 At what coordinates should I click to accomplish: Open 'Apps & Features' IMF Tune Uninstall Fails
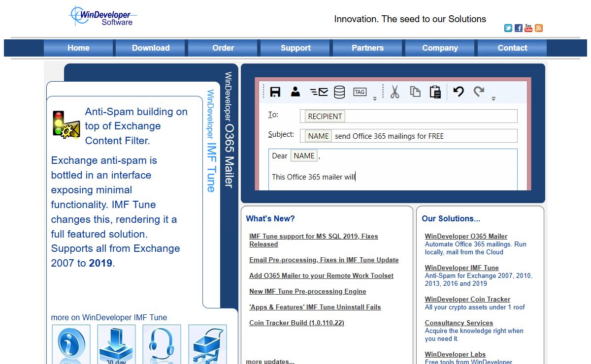click(x=315, y=307)
